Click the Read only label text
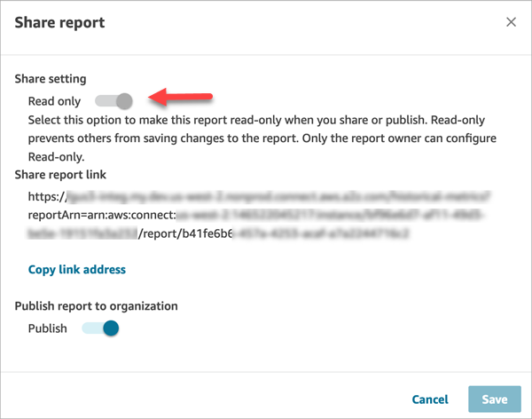The image size is (532, 419). [x=53, y=101]
